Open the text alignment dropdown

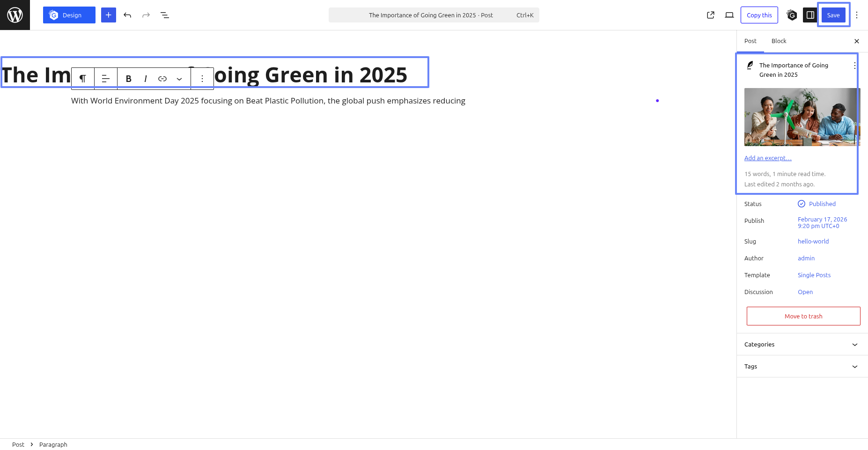(106, 79)
